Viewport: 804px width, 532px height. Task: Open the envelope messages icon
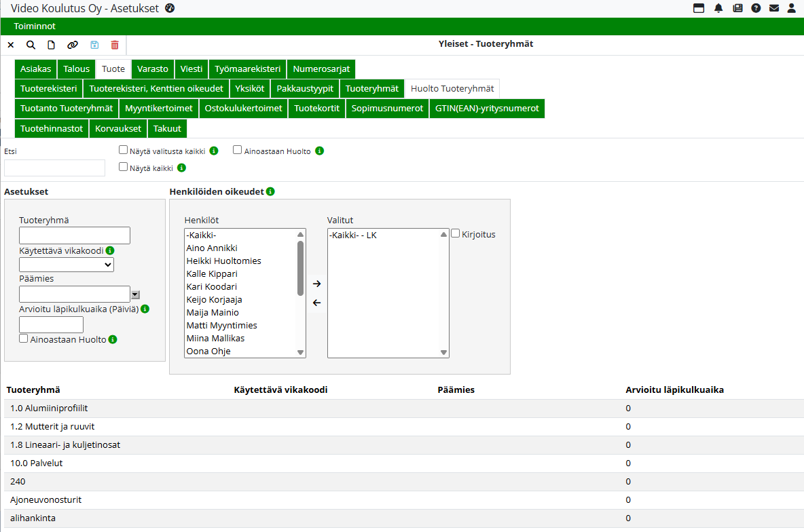[773, 8]
